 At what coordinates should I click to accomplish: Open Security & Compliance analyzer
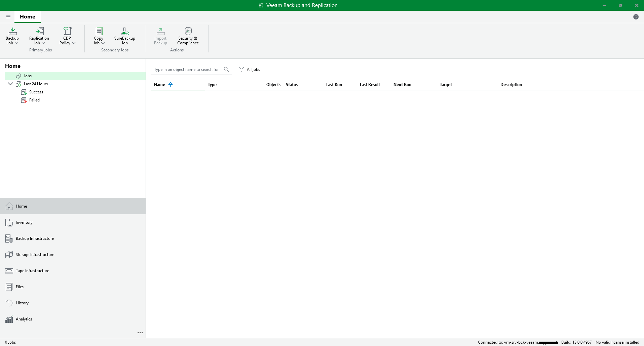[188, 36]
